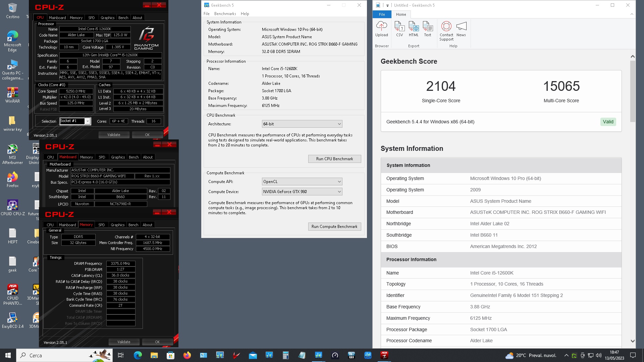The image size is (644, 362).
Task: Open Firefox from the taskbar
Action: (187, 355)
